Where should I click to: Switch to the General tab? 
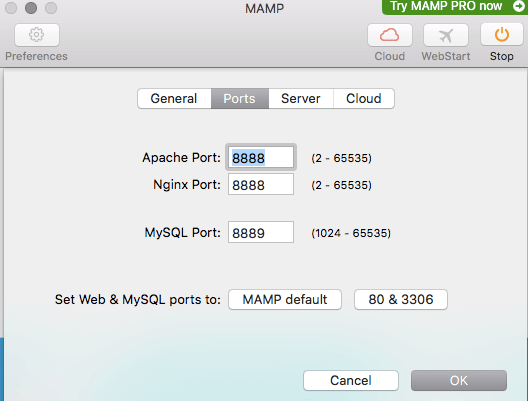pos(174,99)
